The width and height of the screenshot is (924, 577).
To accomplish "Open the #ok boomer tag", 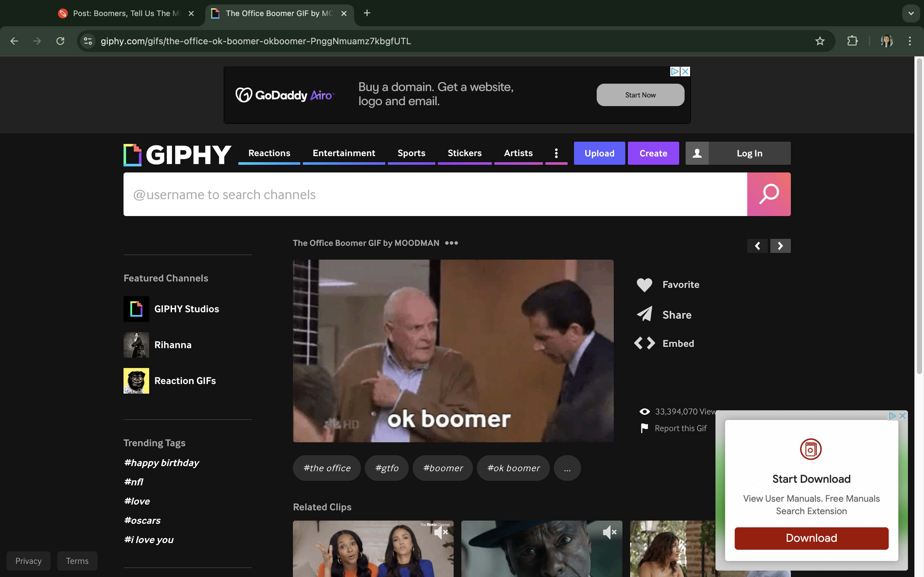I will [x=513, y=468].
